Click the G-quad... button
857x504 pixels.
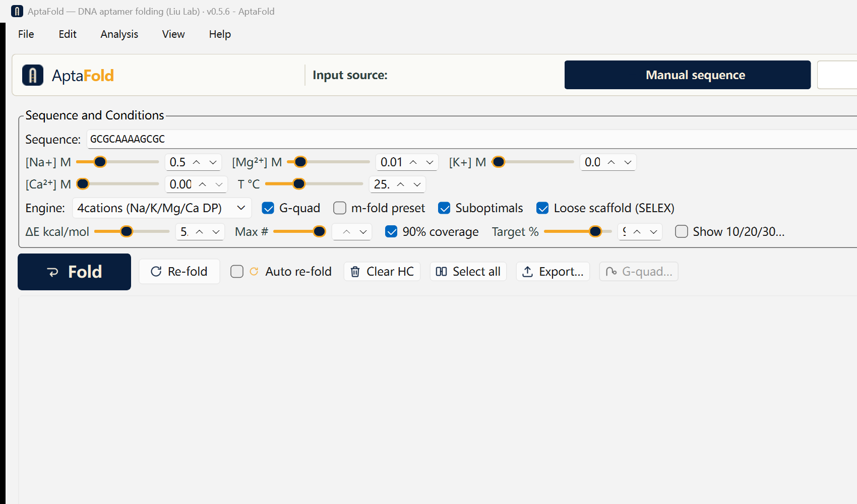(639, 272)
